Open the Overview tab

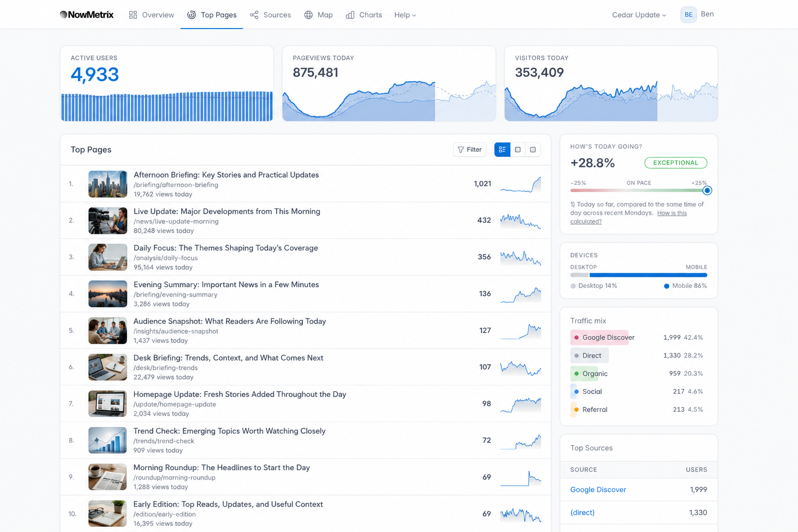coord(152,15)
